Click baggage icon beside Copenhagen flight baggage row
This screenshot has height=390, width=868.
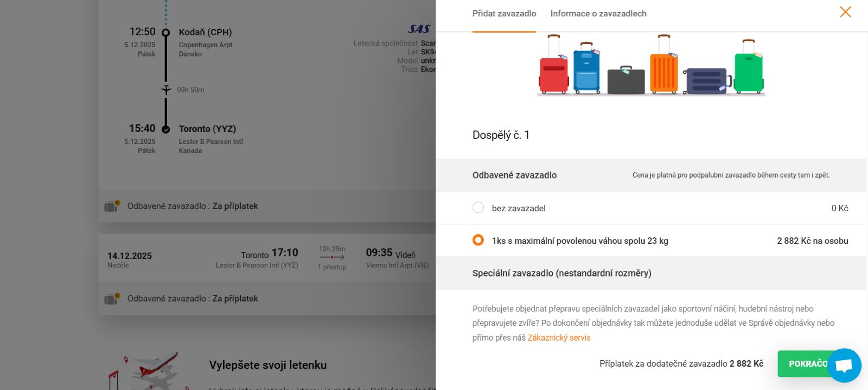click(x=112, y=206)
